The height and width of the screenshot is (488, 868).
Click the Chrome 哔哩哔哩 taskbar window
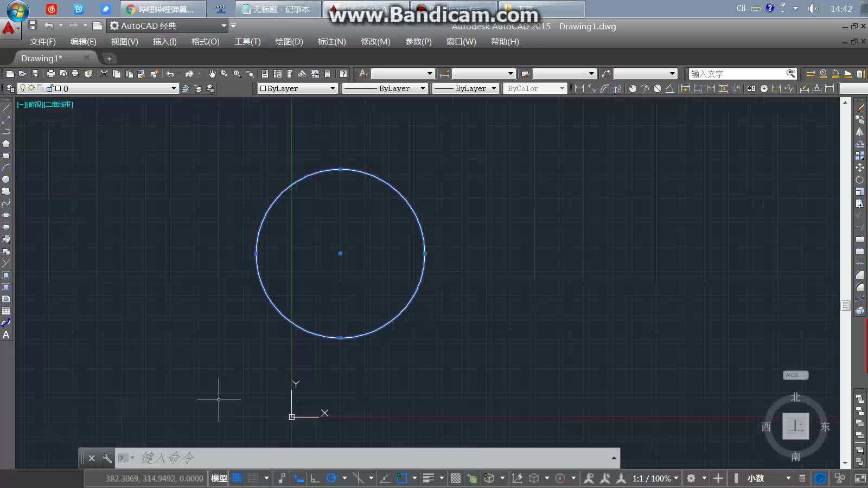[163, 9]
